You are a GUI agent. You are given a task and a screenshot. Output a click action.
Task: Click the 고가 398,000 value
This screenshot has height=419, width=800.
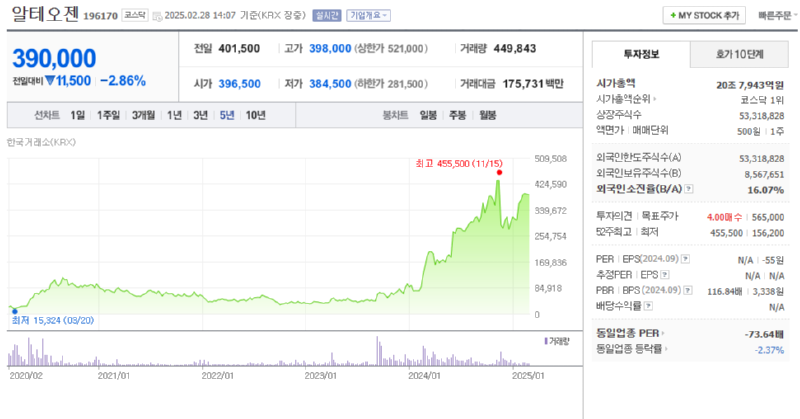330,48
